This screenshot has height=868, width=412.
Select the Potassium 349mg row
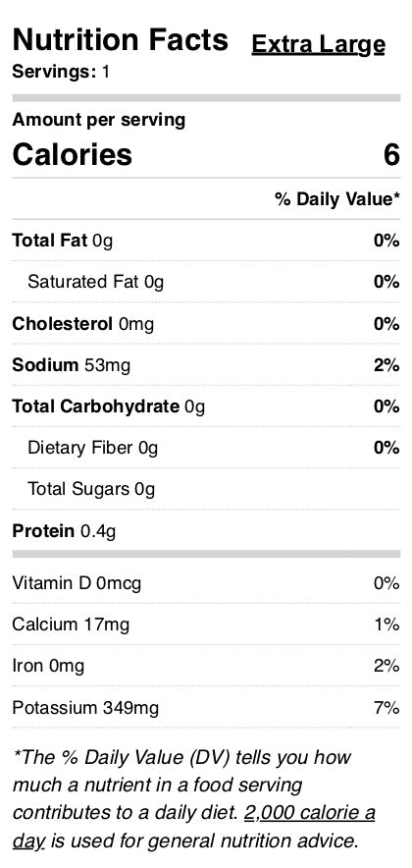206,708
